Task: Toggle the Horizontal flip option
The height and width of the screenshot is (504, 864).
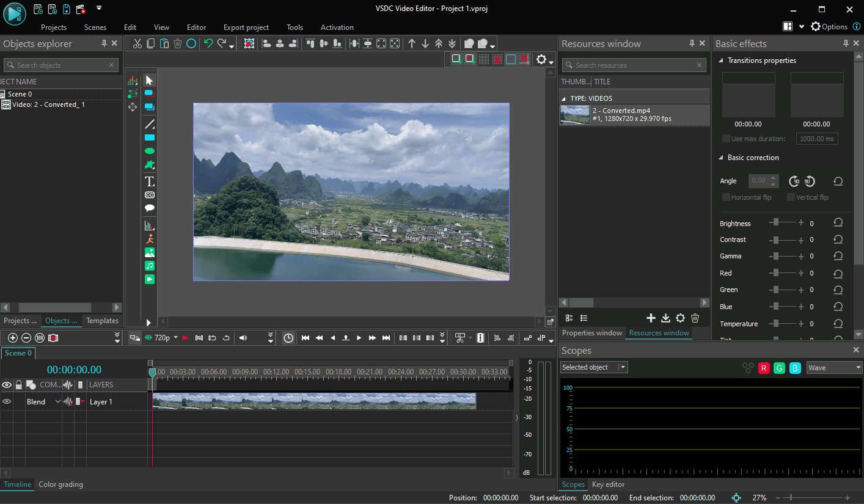Action: (x=726, y=197)
